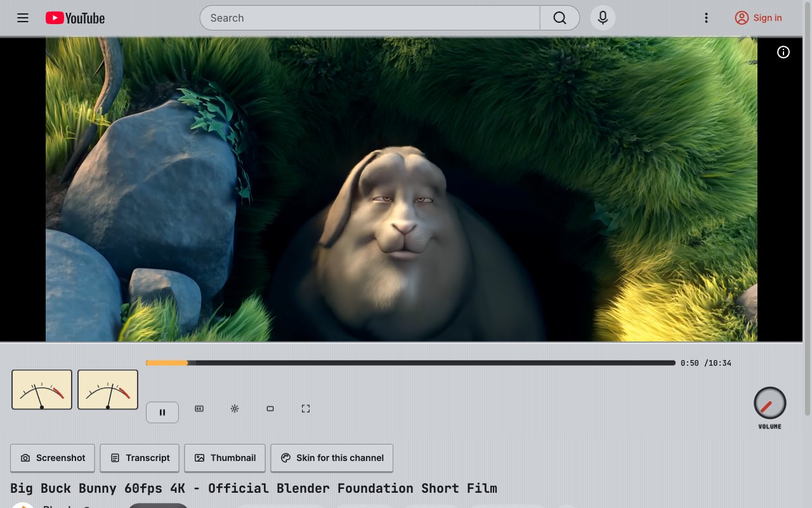The height and width of the screenshot is (508, 812).
Task: Click the magnifier search button
Action: 560,18
